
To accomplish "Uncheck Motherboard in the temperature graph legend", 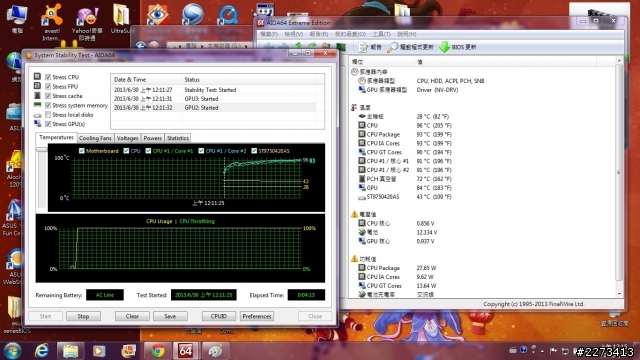I will (x=82, y=151).
